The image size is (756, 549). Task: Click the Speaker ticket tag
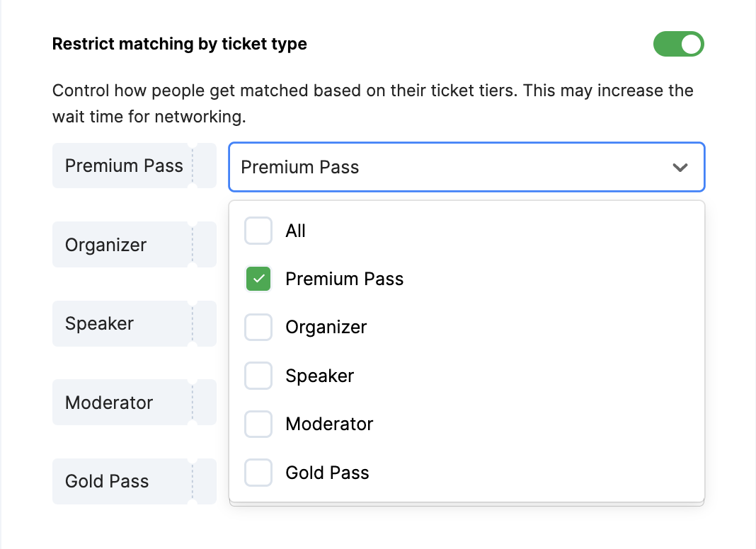(x=100, y=323)
